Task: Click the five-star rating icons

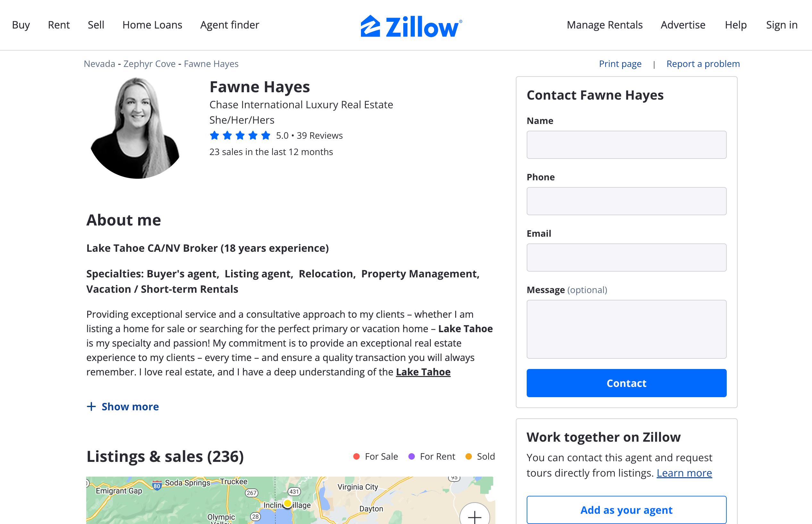Action: point(240,135)
